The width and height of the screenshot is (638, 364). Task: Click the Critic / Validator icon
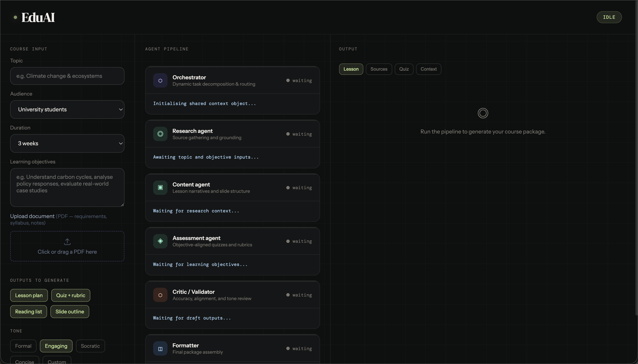(160, 295)
